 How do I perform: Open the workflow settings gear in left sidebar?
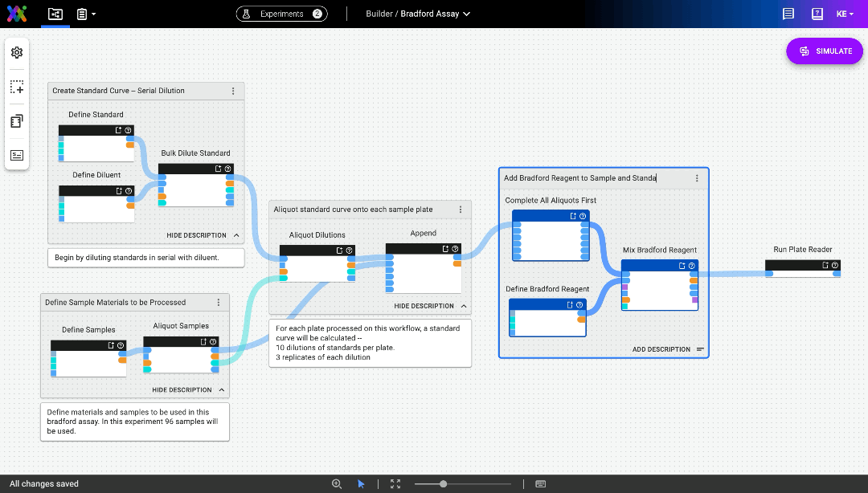pos(17,52)
